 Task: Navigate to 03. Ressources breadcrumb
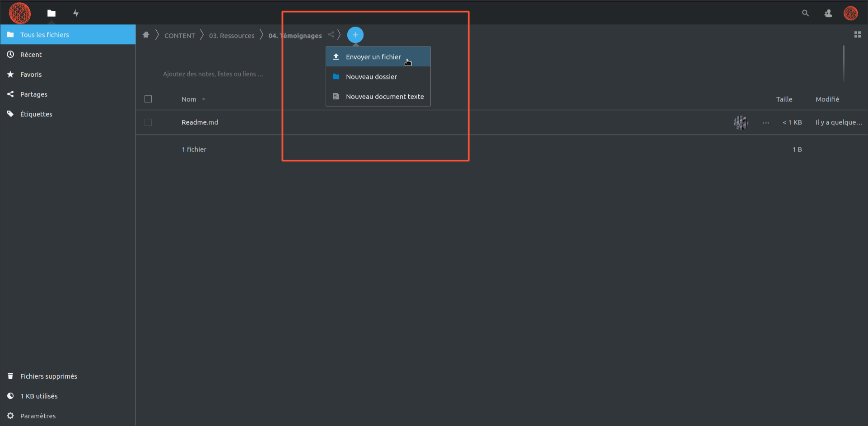231,36
